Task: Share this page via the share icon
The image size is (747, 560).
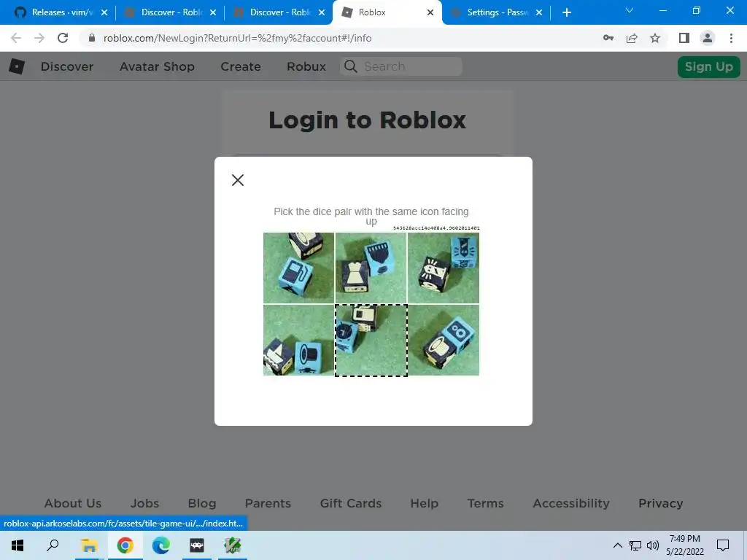Action: point(632,38)
